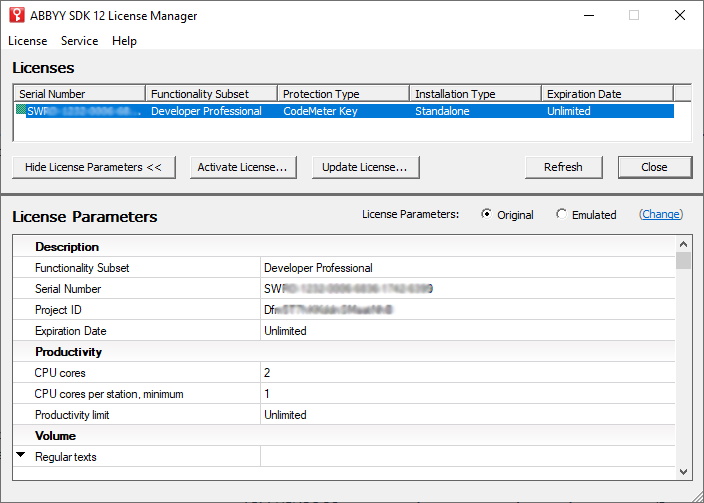The width and height of the screenshot is (704, 503).
Task: Expand the Regular texts row
Action: [x=21, y=456]
